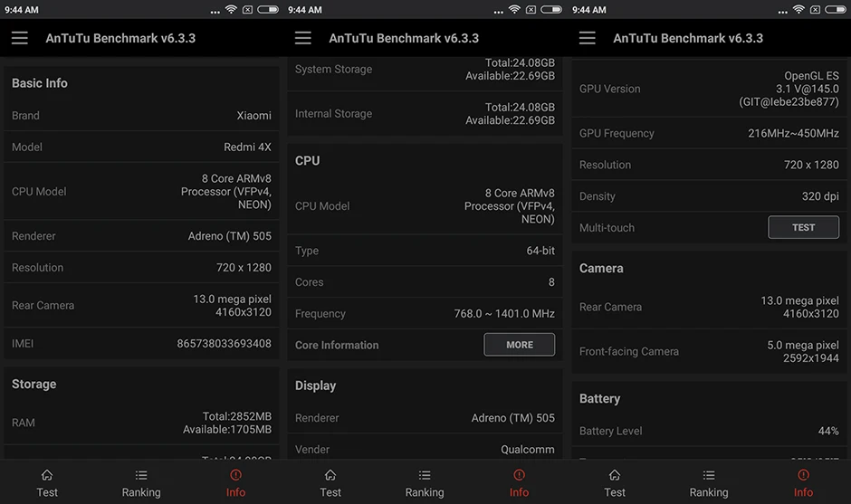Select AnTuTu Benchmark v6.3.3 title in left screen
Viewport: 851px width, 504px height.
120,38
